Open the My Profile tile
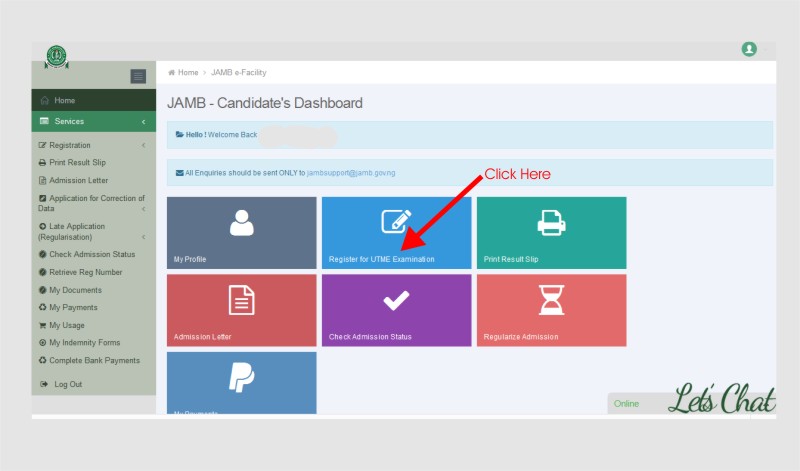Screen dimensions: 800x471 point(241,232)
